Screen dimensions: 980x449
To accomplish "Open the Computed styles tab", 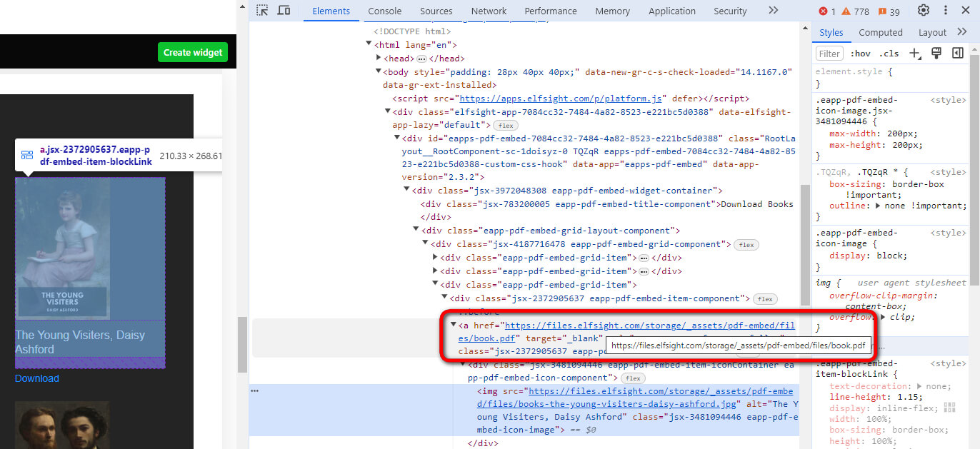I will 880,33.
